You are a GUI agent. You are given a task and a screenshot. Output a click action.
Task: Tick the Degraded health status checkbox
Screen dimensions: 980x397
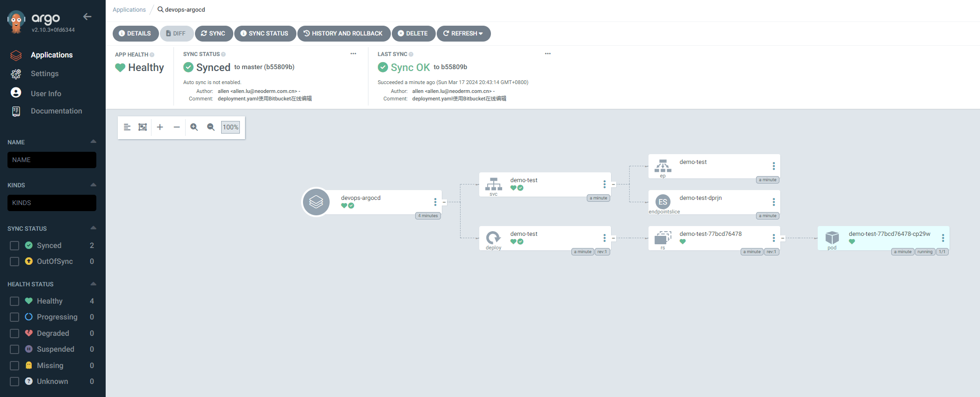(x=14, y=333)
